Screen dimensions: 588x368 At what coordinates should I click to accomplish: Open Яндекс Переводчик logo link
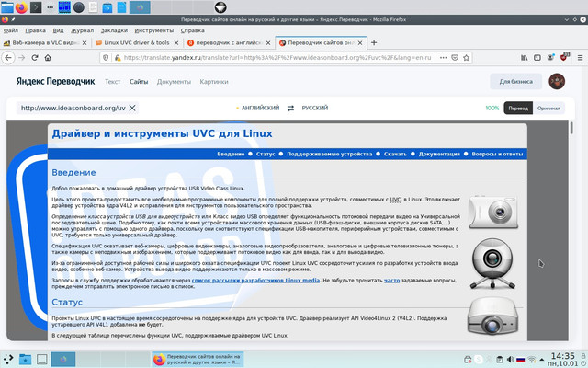click(x=55, y=81)
